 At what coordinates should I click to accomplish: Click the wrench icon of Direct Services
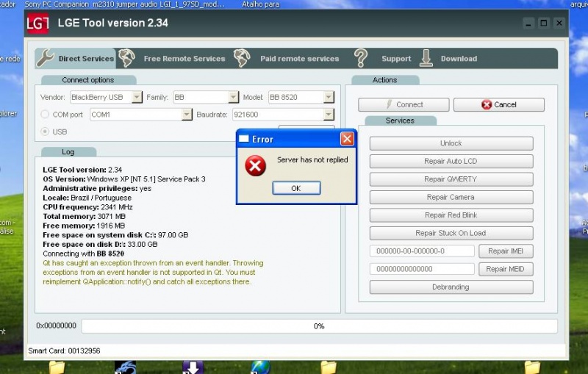point(46,59)
